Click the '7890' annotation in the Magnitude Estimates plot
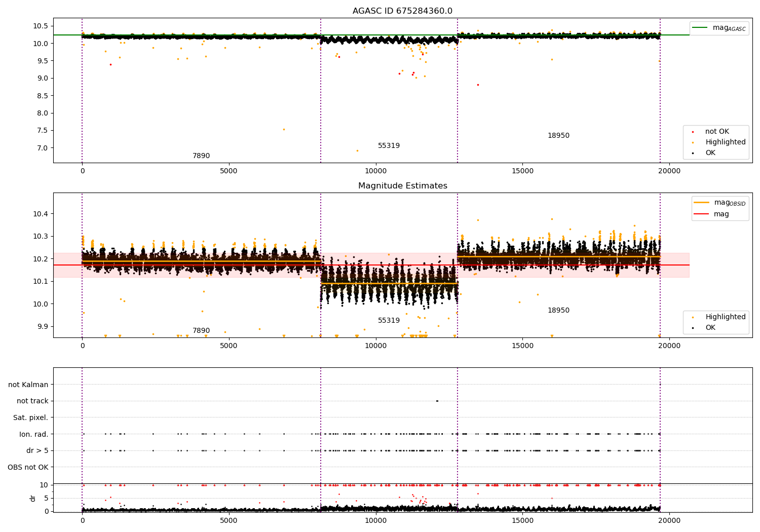The image size is (760, 532). (x=201, y=331)
